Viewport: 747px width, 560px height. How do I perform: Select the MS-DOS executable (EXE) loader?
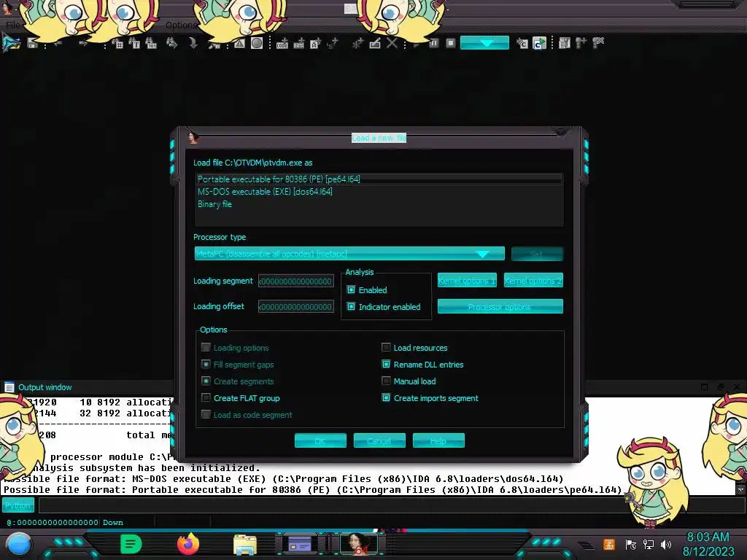click(x=379, y=192)
